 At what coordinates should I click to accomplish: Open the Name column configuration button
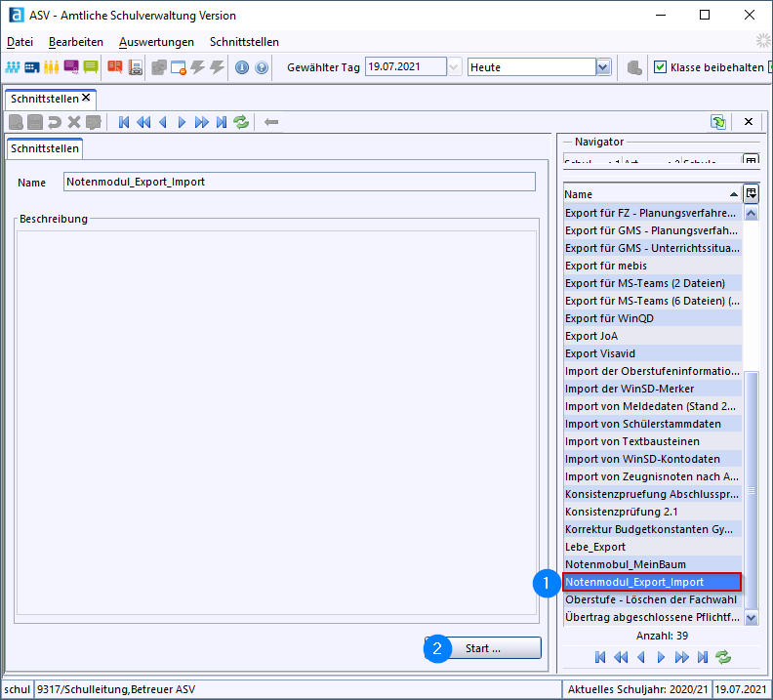tap(751, 193)
